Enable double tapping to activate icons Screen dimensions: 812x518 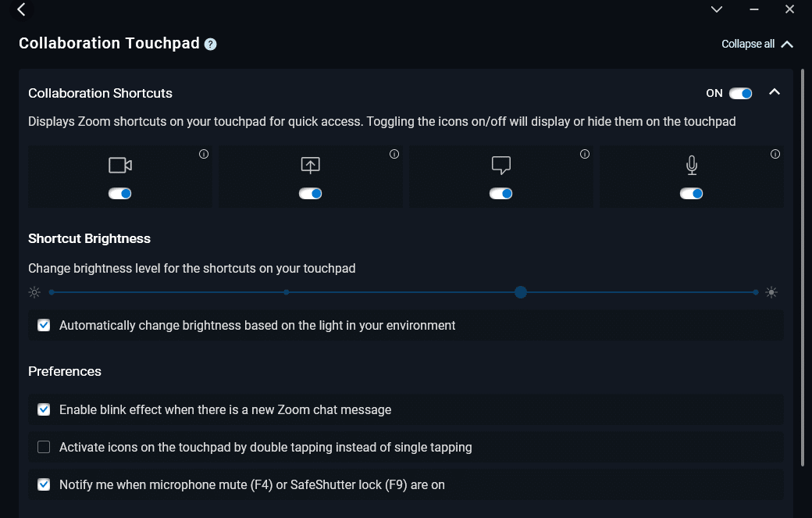point(44,447)
